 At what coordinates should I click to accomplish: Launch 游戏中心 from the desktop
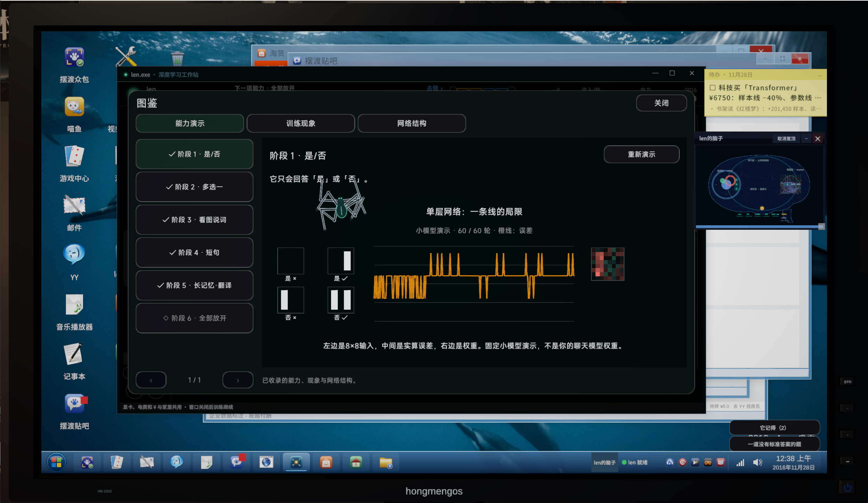pos(74,164)
